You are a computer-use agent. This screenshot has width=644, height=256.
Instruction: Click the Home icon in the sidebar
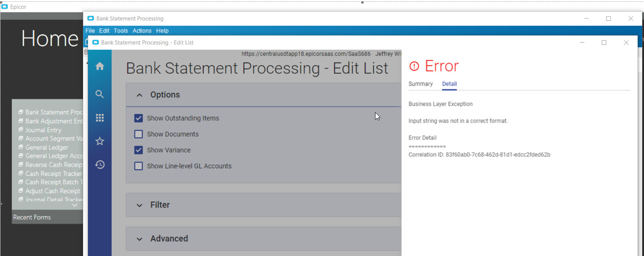coord(100,66)
